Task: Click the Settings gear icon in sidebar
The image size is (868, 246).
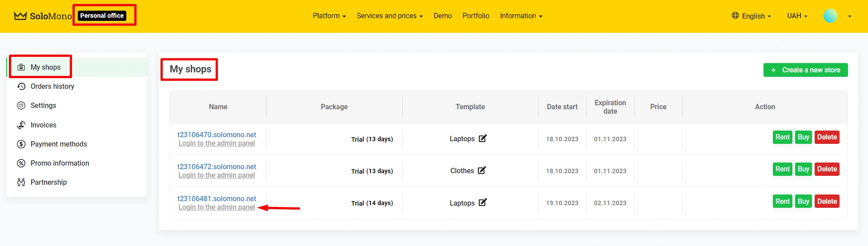Action: click(21, 106)
